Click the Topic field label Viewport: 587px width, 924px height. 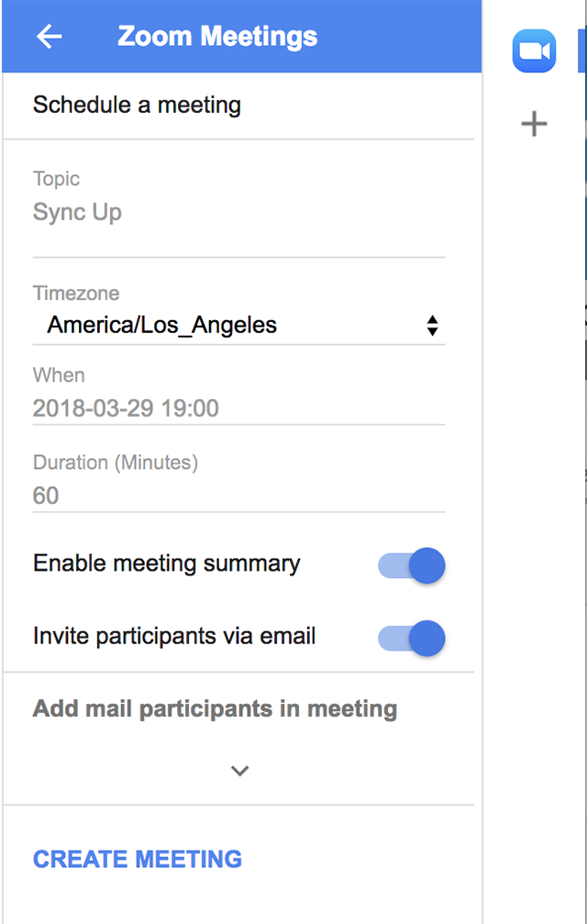tap(56, 179)
